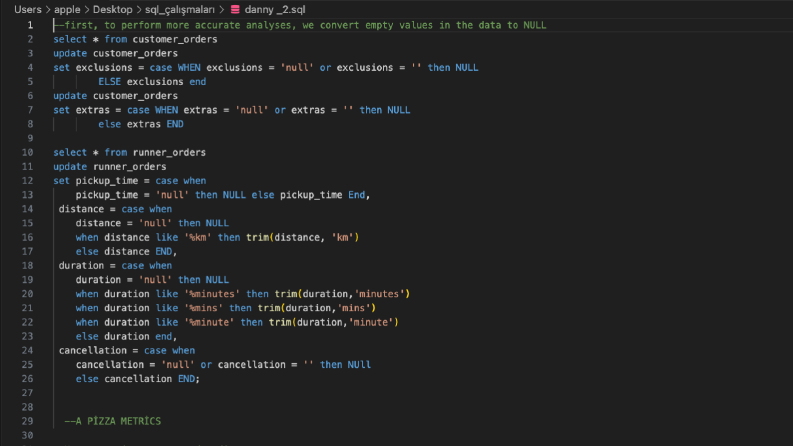The width and height of the screenshot is (793, 446).
Task: Expand the chevron after Desktop breadcrumb
Action: (x=139, y=10)
